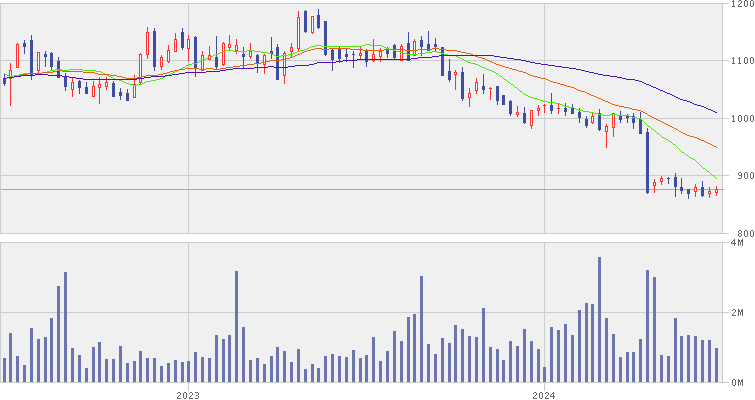Click the 2023 label on the time axis
This screenshot has height=400, width=755.
[188, 394]
